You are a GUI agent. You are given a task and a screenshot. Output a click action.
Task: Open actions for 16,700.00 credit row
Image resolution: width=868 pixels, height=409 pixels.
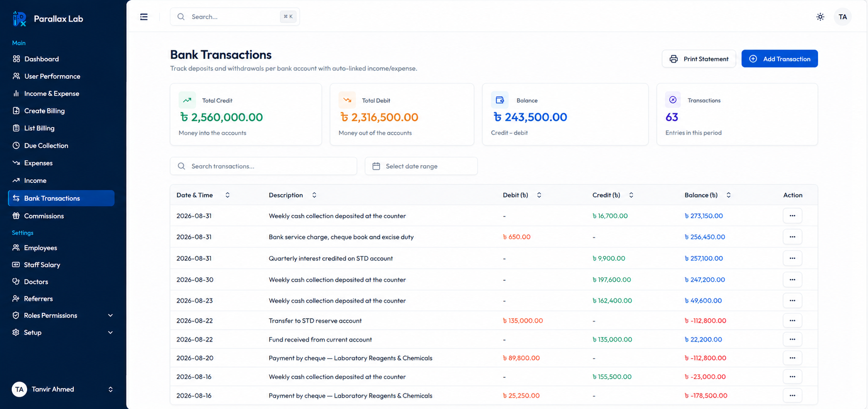(792, 216)
